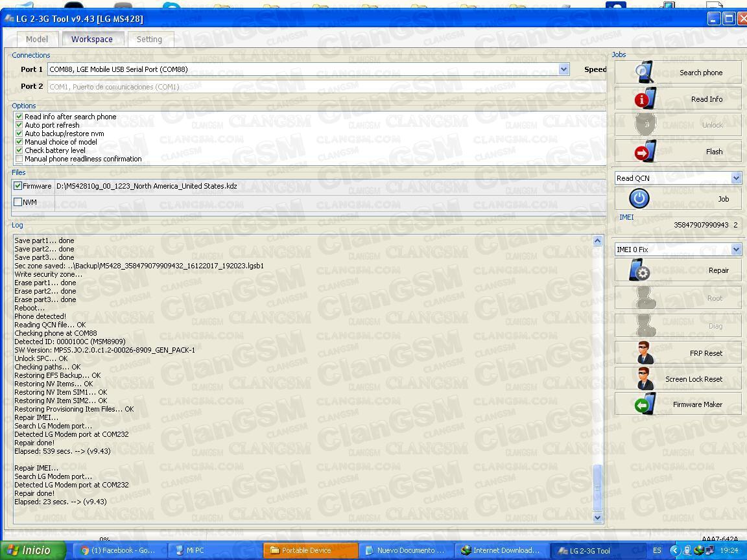Check the NVM file checkbox
This screenshot has height=560, width=747.
point(18,202)
